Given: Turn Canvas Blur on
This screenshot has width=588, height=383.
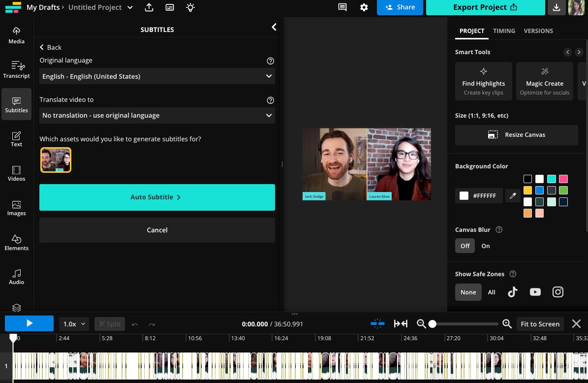Looking at the screenshot, I should coord(485,246).
